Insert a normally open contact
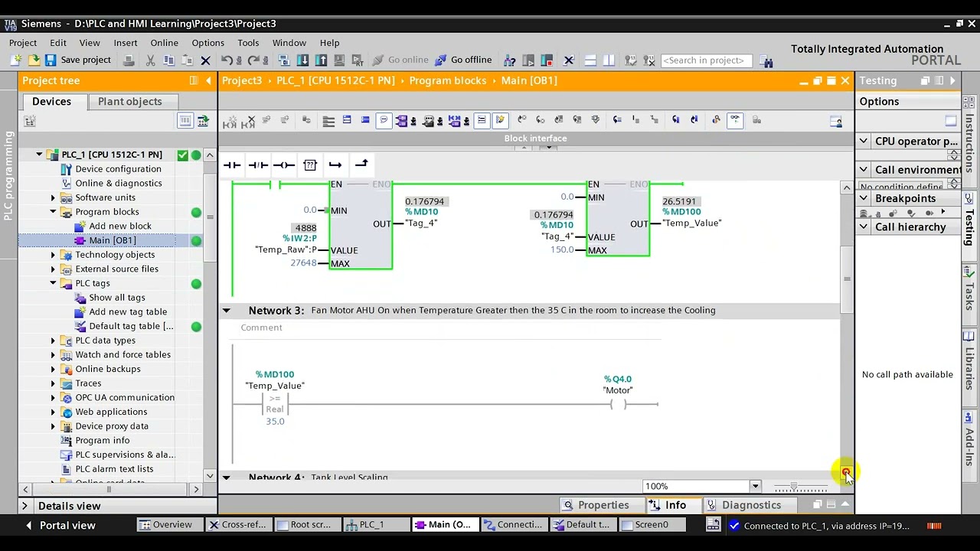This screenshot has width=980, height=551. pos(232,165)
